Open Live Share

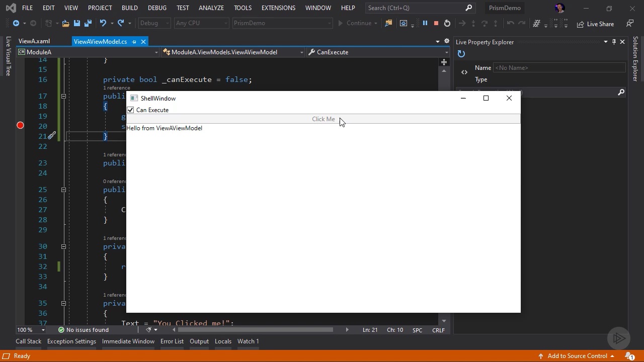tap(596, 24)
